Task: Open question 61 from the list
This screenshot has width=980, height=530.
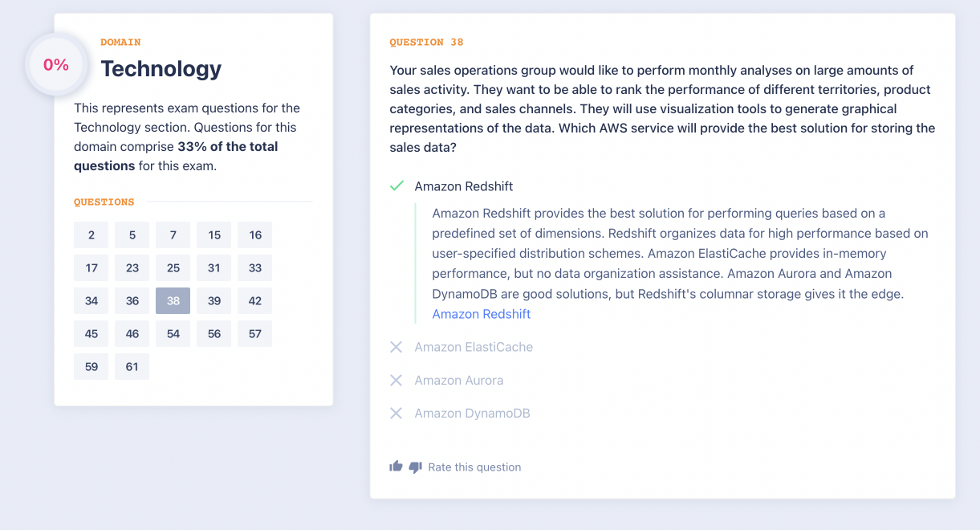Action: point(132,366)
